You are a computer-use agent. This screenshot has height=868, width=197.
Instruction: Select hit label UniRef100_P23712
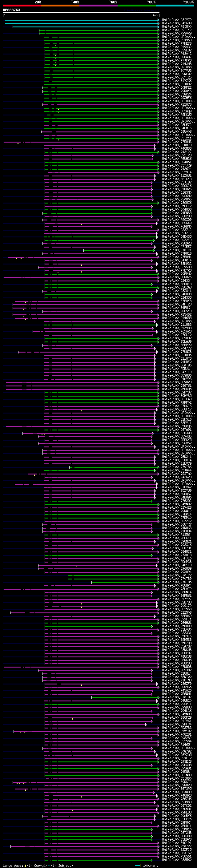pyautogui.click(x=177, y=230)
